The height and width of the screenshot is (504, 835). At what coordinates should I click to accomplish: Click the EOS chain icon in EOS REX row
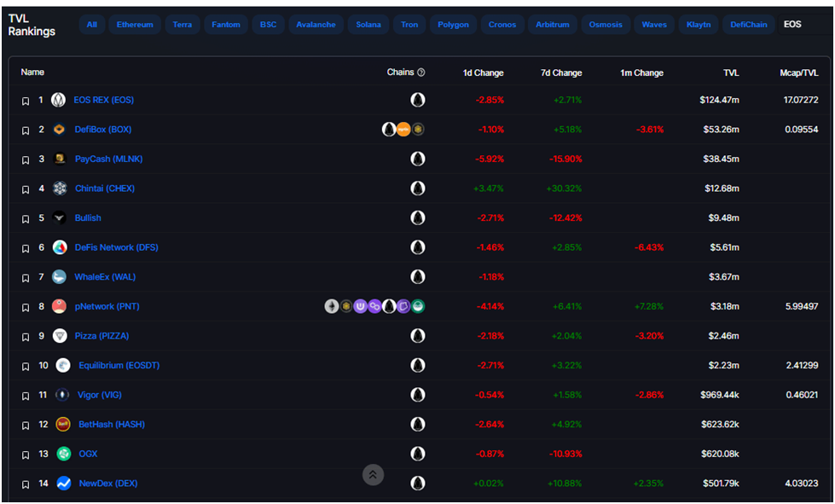418,100
